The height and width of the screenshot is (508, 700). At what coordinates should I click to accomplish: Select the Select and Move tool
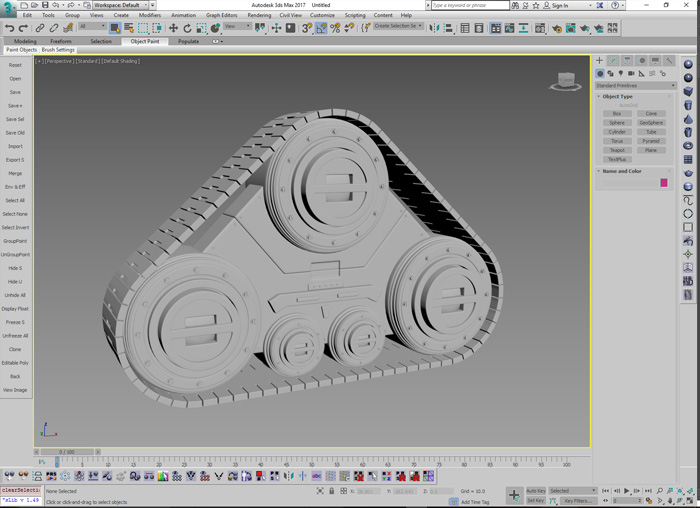[173, 28]
